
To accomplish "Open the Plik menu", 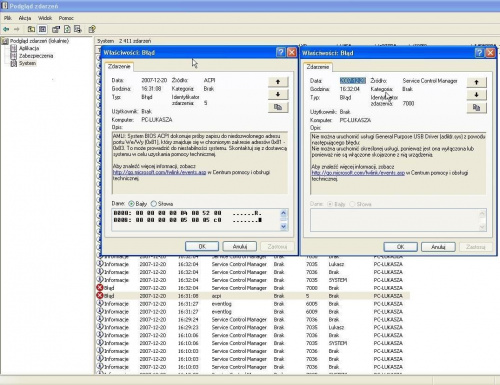I will tap(8, 18).
